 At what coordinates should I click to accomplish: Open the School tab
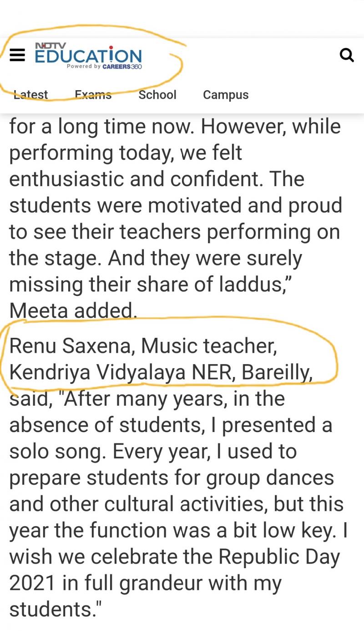tap(157, 95)
